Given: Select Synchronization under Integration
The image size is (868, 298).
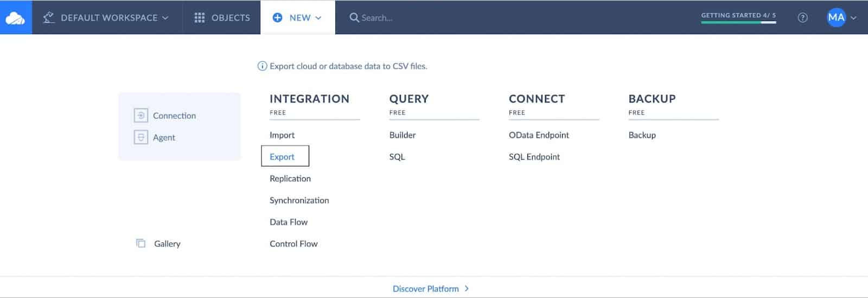Looking at the screenshot, I should point(299,200).
